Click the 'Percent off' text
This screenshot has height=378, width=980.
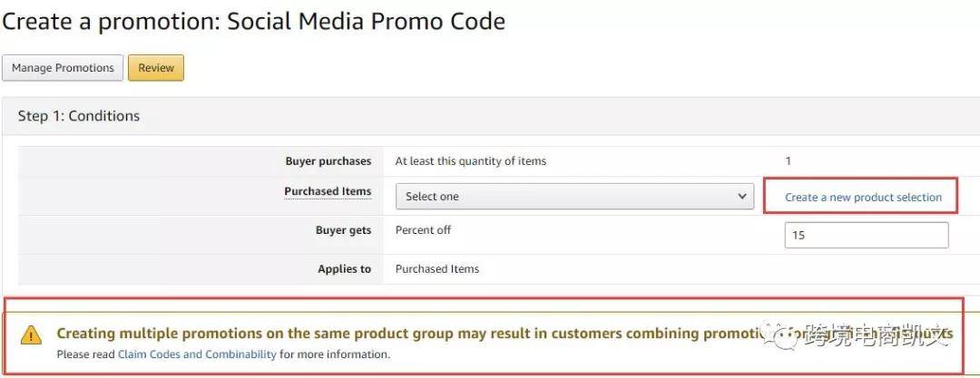coord(423,230)
